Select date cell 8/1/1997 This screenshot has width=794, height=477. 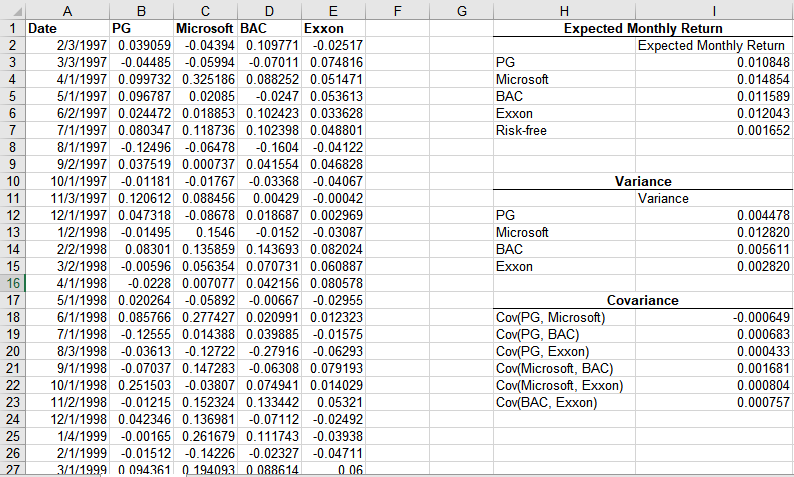click(67, 147)
